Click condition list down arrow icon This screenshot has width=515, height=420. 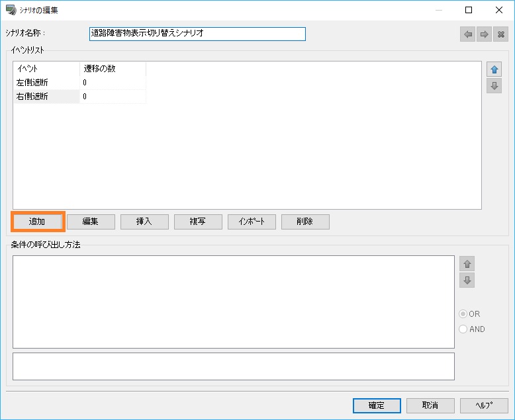click(x=467, y=280)
